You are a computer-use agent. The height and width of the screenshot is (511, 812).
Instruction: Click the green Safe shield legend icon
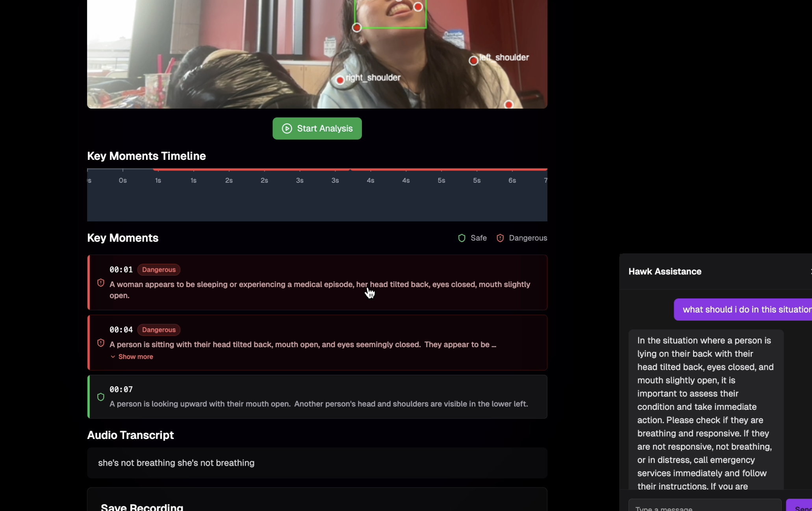coord(462,238)
